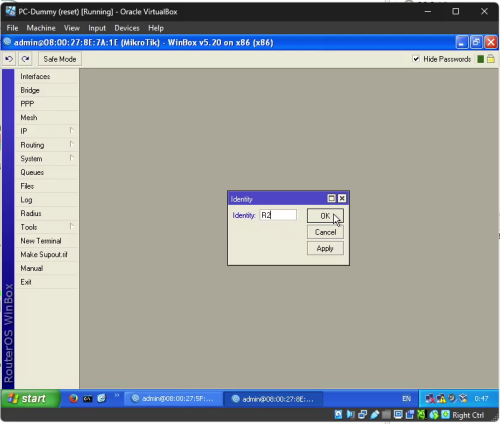Click the WinBox undo arrow icon
The image size is (500, 424).
(9, 59)
